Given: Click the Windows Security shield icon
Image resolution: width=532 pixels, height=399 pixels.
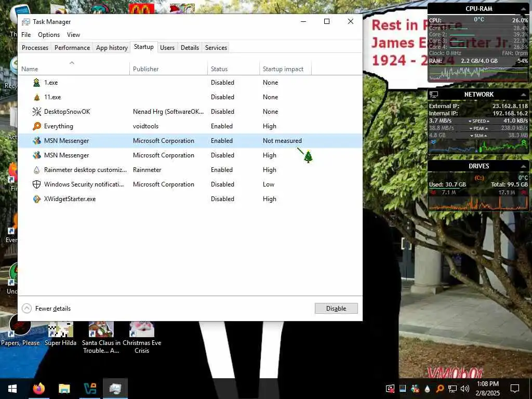Looking at the screenshot, I should tap(37, 184).
